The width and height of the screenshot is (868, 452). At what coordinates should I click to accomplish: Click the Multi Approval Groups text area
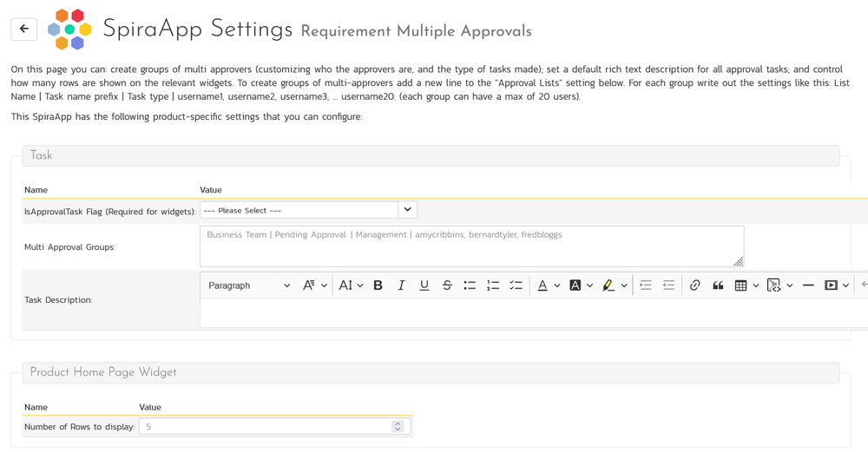[x=471, y=246]
